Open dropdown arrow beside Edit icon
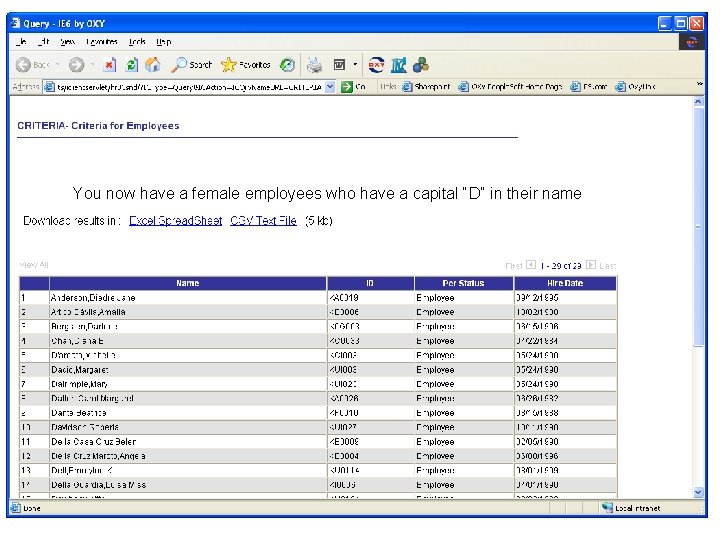 click(x=355, y=65)
